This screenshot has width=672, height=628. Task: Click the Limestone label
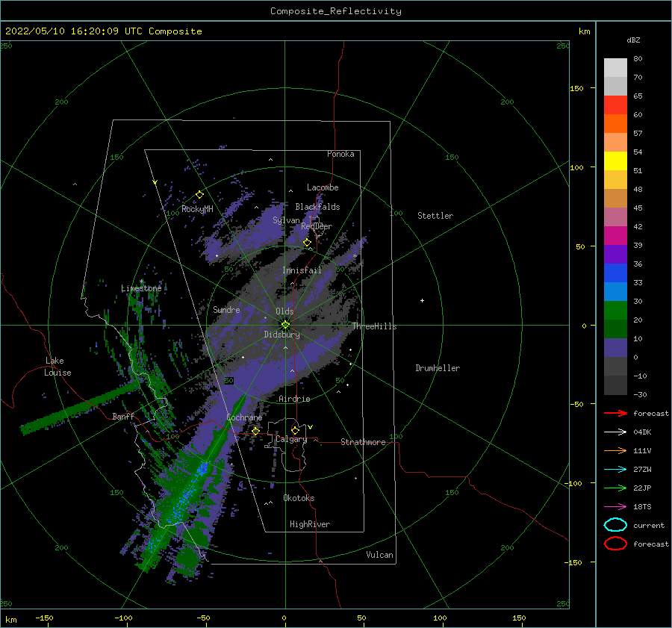(x=141, y=288)
